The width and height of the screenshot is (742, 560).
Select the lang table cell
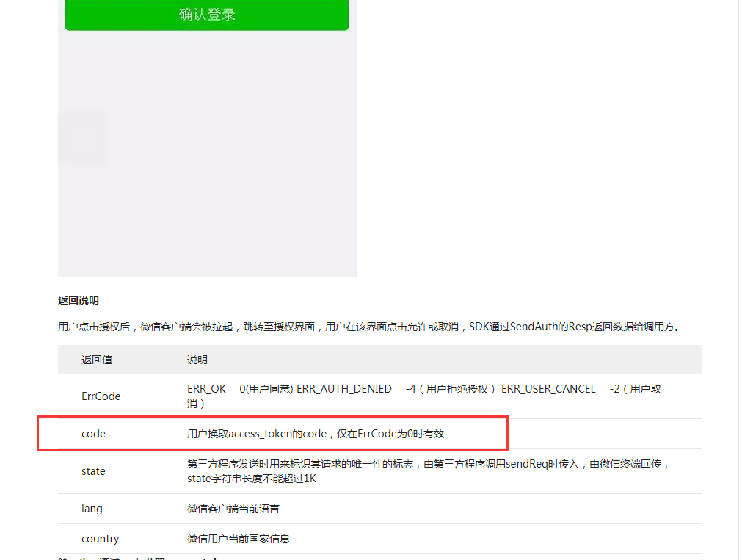pyautogui.click(x=92, y=509)
